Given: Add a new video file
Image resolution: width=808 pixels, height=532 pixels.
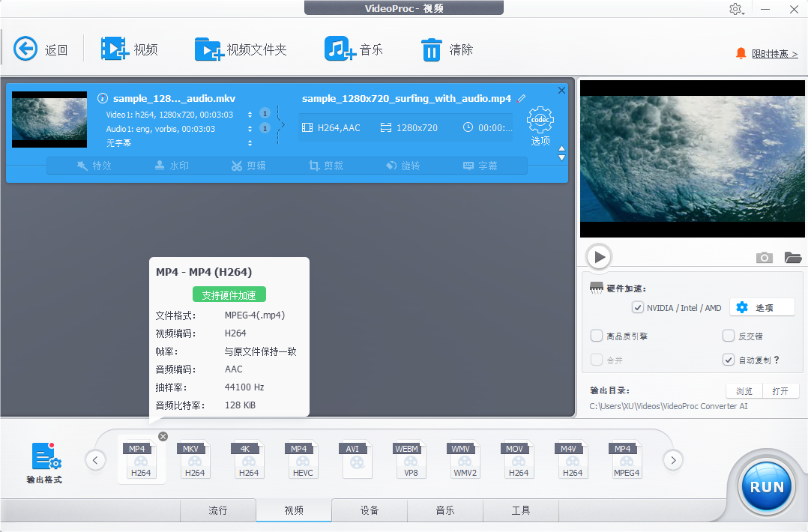Looking at the screenshot, I should pyautogui.click(x=132, y=48).
